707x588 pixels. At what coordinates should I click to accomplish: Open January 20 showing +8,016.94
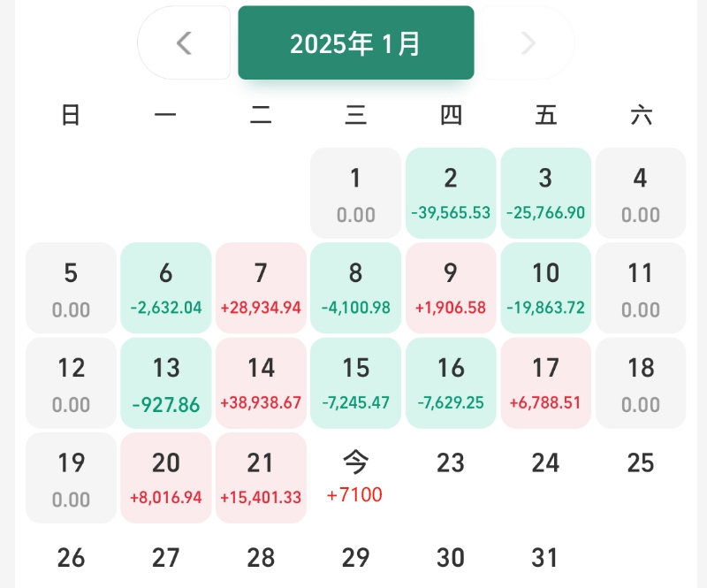(166, 477)
